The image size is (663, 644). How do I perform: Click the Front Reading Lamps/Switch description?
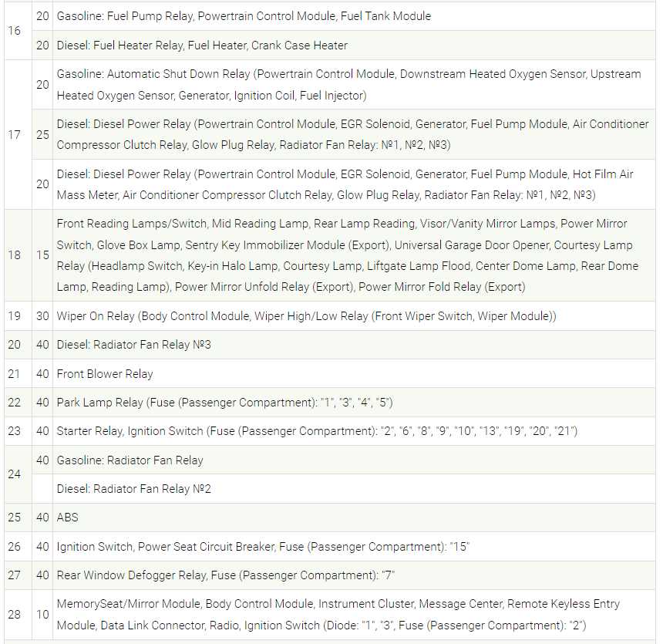tap(348, 255)
